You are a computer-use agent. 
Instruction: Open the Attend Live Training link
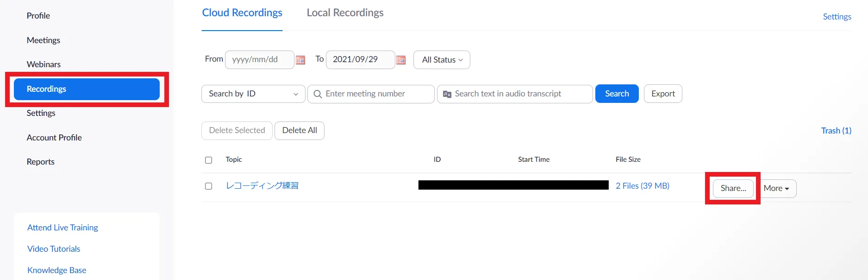coord(62,228)
